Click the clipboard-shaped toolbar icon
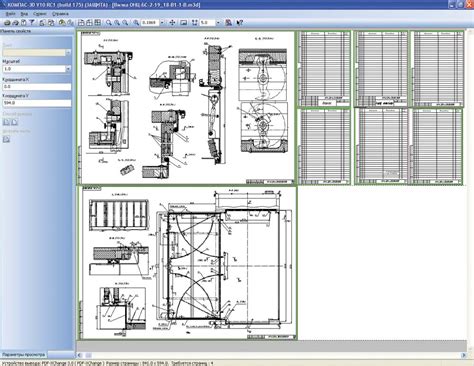The height and width of the screenshot is (366, 474). (24, 23)
